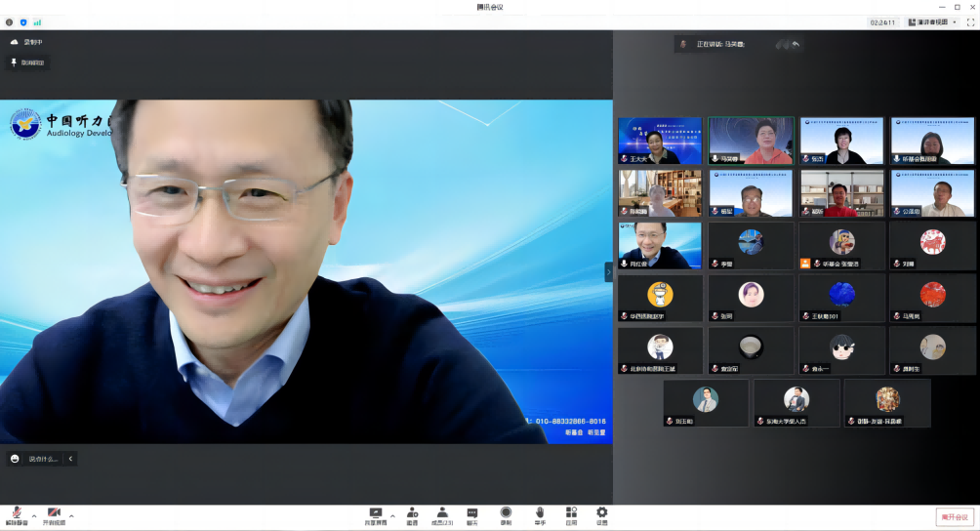This screenshot has width=980, height=531.
Task: Expand microphone audio options arrow
Action: [x=33, y=515]
